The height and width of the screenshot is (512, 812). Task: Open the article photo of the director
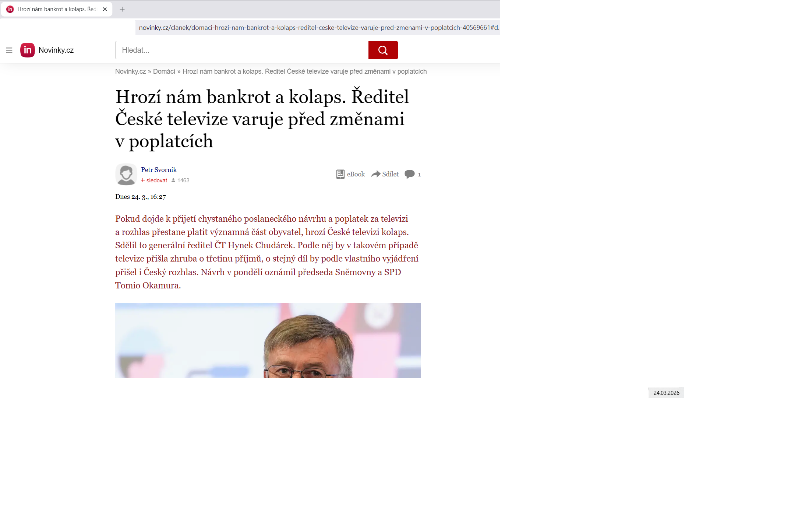[268, 341]
